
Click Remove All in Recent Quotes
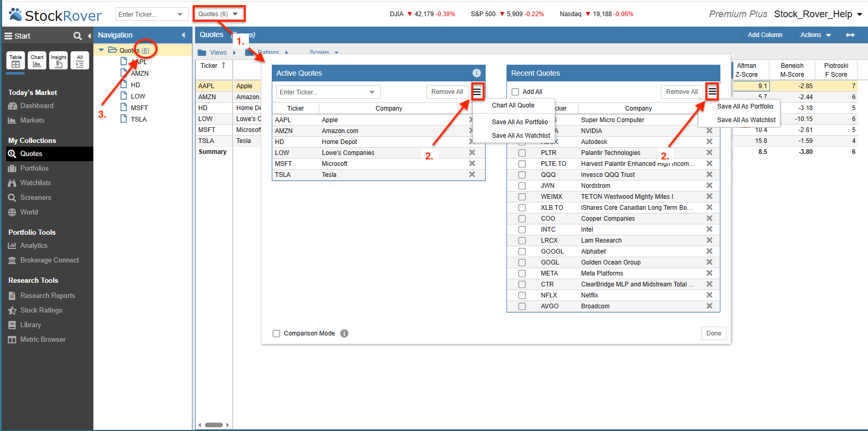pos(682,92)
